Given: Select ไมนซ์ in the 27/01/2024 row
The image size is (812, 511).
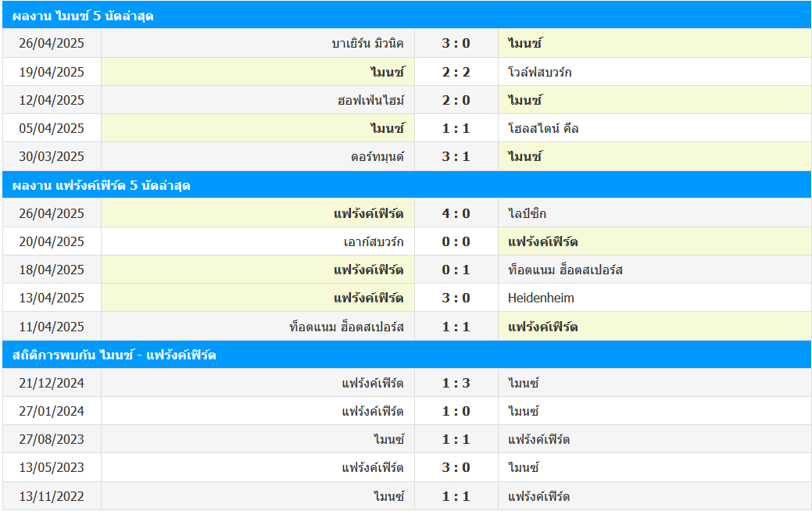Looking at the screenshot, I should (x=524, y=411).
